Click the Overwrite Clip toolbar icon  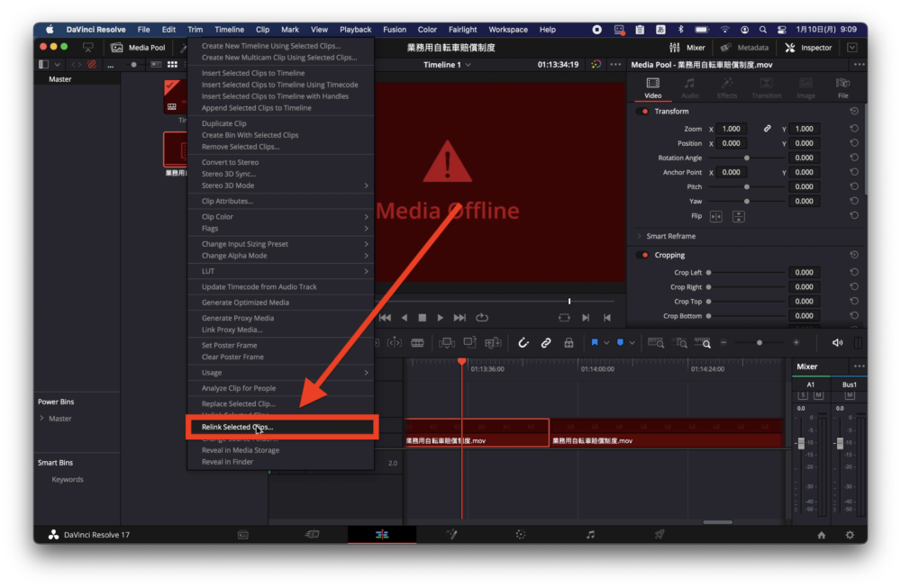click(x=470, y=343)
